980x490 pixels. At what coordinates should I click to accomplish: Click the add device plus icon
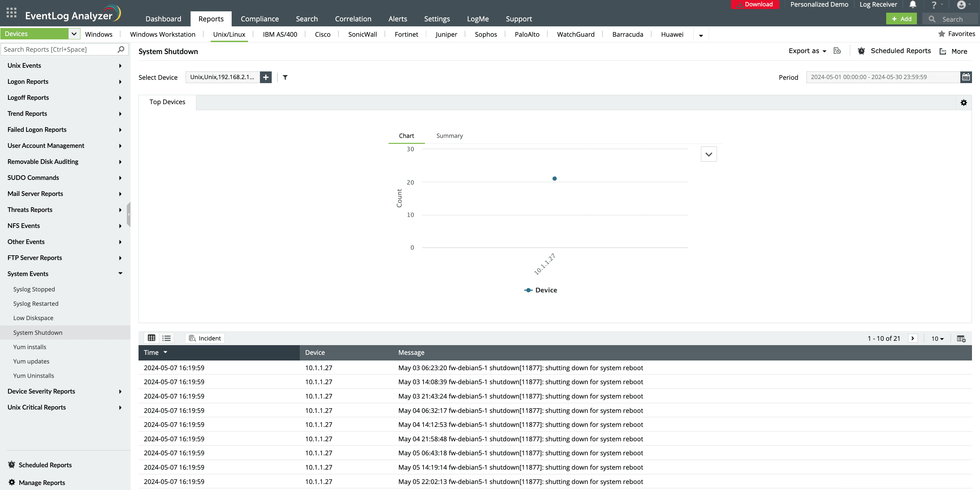coord(266,77)
